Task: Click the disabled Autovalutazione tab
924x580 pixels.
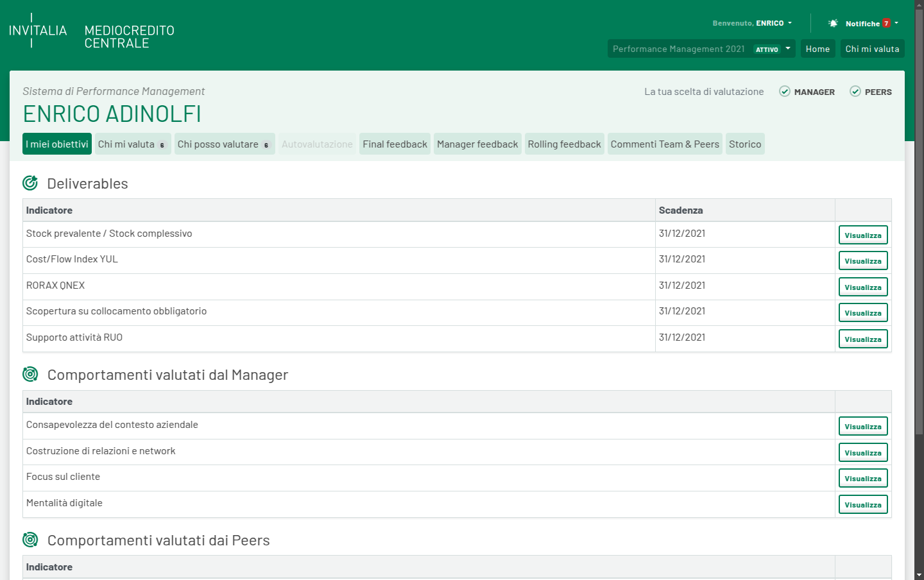Action: click(317, 144)
